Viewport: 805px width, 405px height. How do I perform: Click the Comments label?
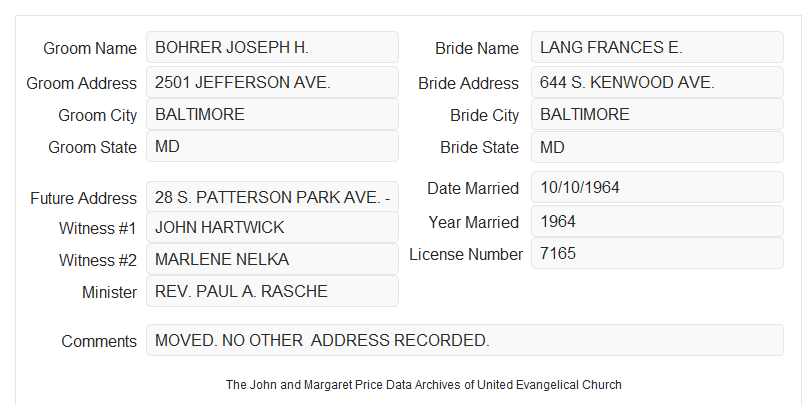coord(99,341)
